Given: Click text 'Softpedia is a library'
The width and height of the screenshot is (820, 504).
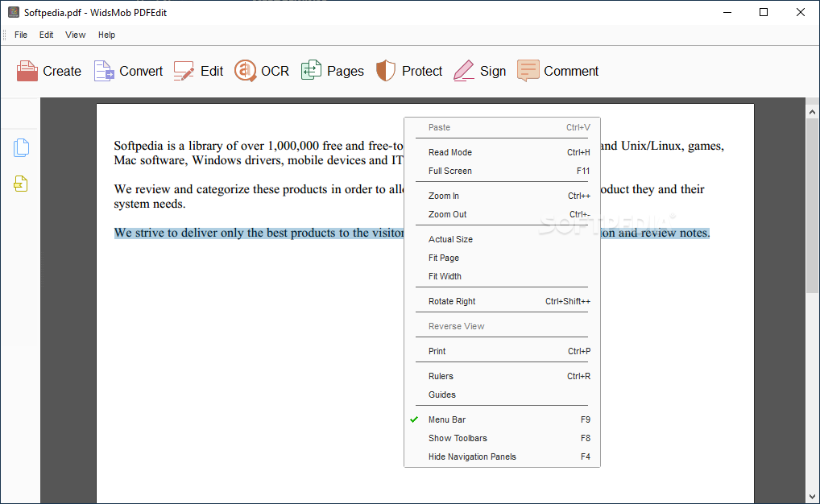Looking at the screenshot, I should [168, 146].
